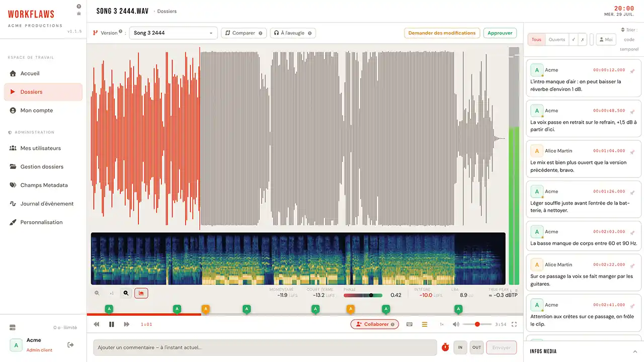The image size is (644, 362).
Task: Approve with the Approuver button
Action: pos(500,33)
